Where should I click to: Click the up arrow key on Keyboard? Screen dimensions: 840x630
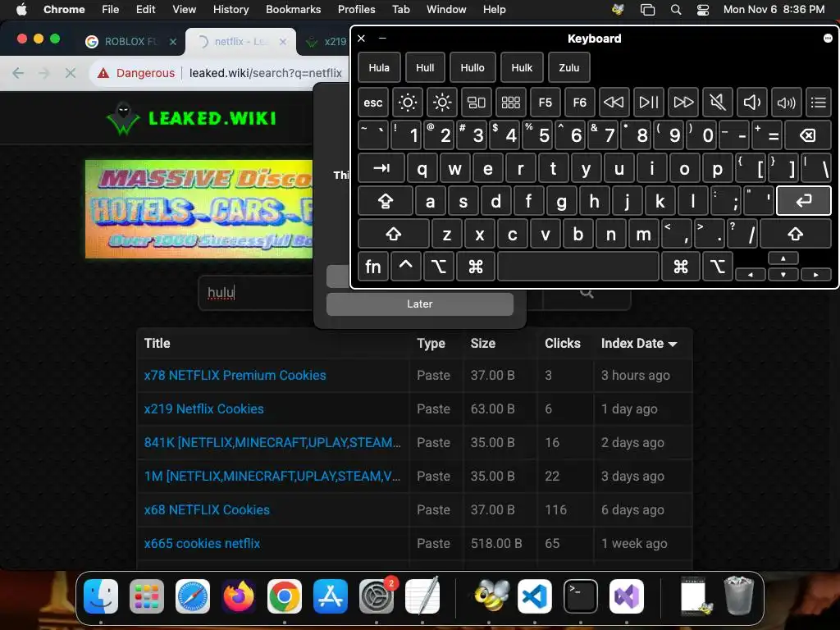(783, 258)
